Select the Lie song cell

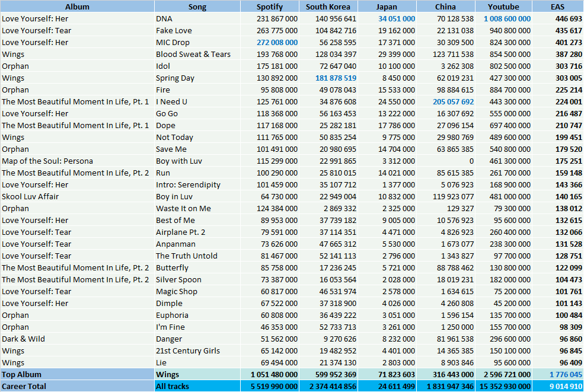tap(197, 362)
